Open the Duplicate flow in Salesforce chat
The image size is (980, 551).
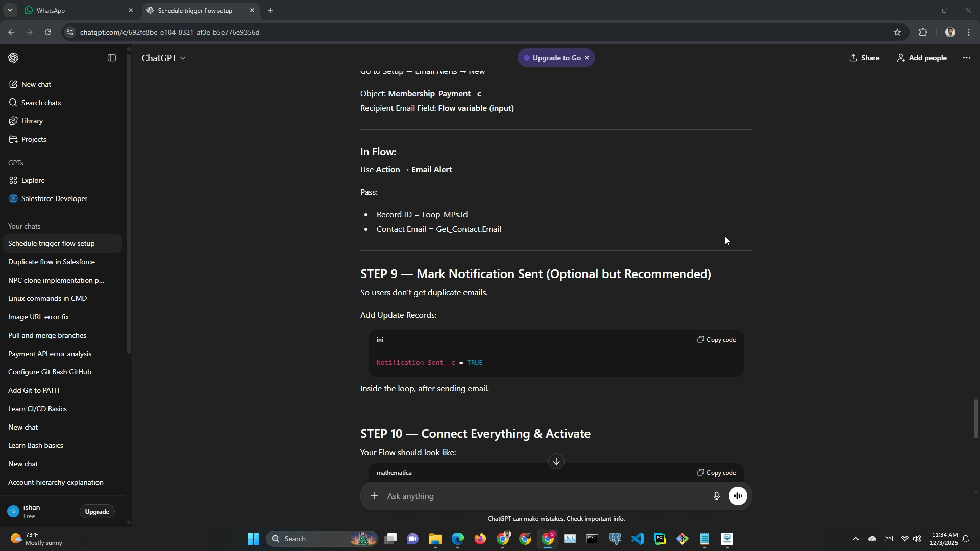click(52, 262)
